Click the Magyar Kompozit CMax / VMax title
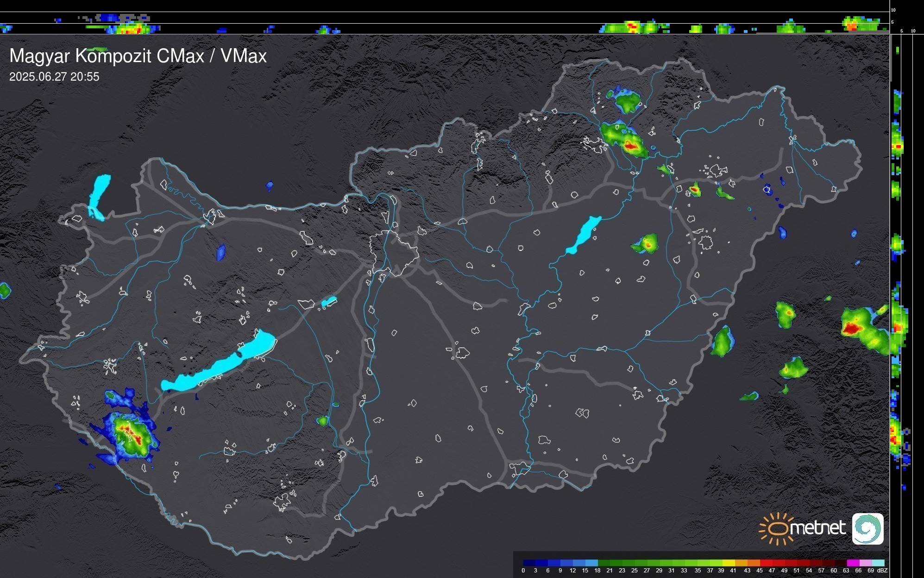924x578 pixels. (x=138, y=56)
